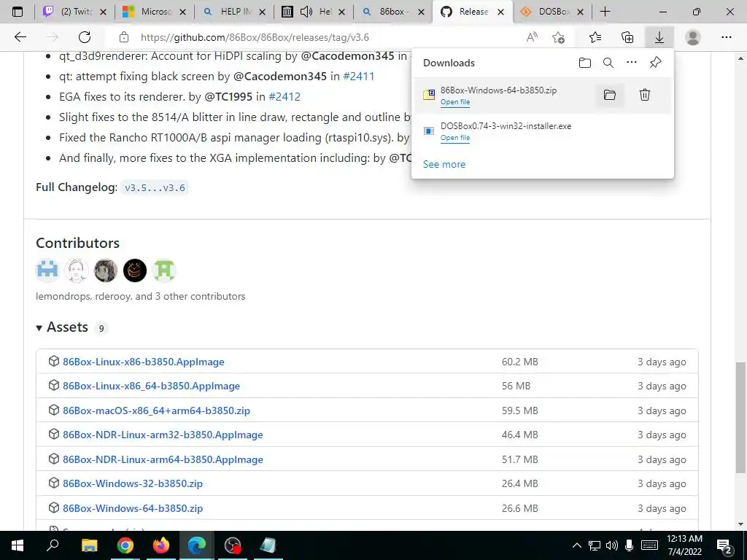Open the browser profile avatar
Image resolution: width=747 pixels, height=560 pixels.
coord(693,37)
